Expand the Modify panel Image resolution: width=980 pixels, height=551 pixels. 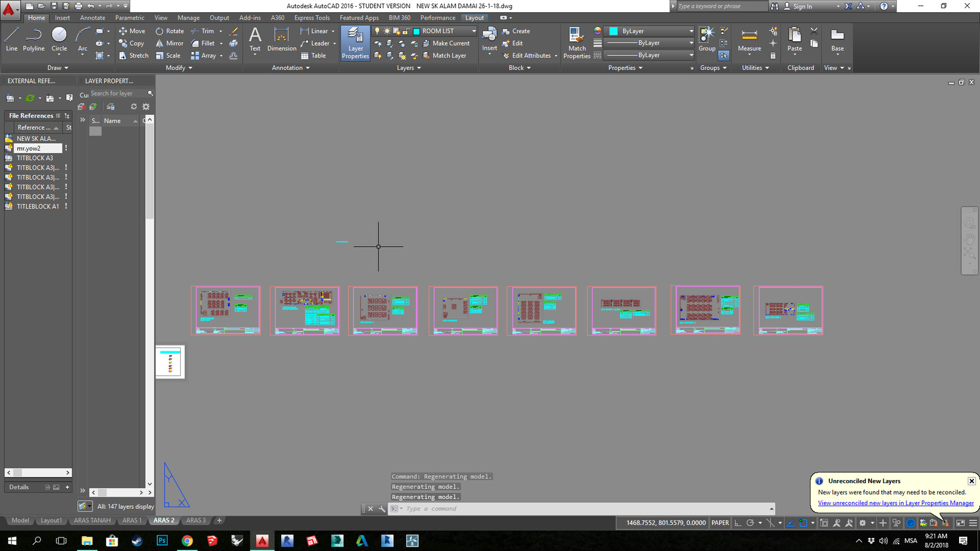179,68
